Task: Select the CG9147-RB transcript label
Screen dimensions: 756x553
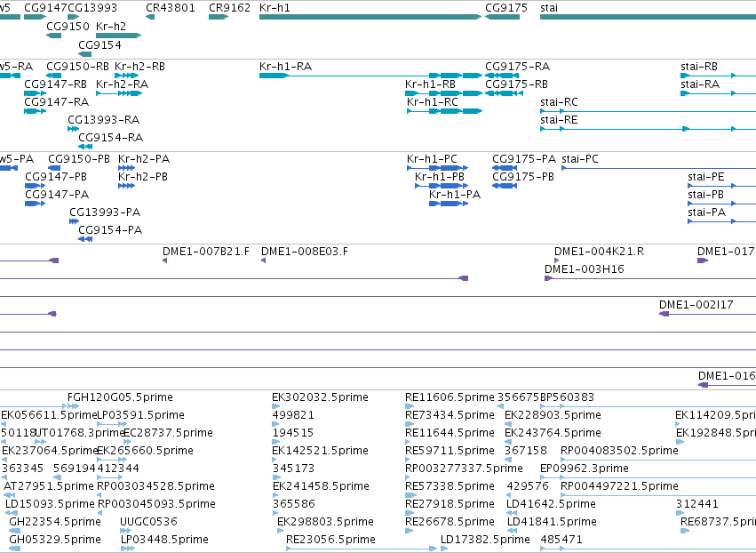Action: 55,84
